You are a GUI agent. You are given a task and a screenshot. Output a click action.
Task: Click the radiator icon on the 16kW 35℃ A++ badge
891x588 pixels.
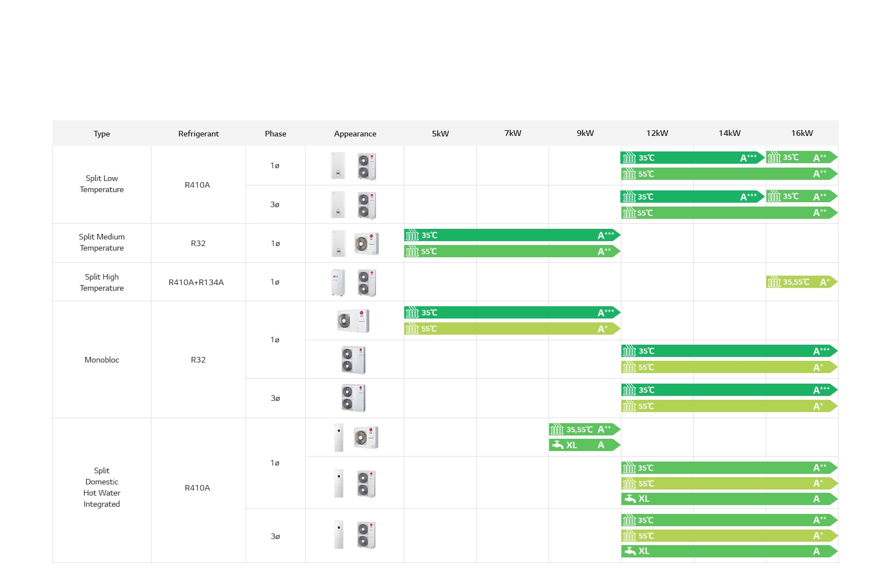pos(773,158)
